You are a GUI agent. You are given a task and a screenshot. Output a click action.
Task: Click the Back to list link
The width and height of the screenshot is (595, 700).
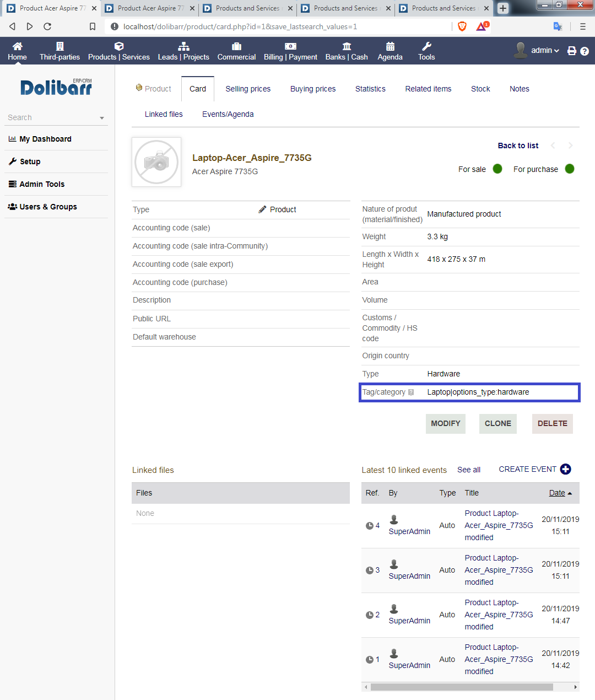[518, 146]
